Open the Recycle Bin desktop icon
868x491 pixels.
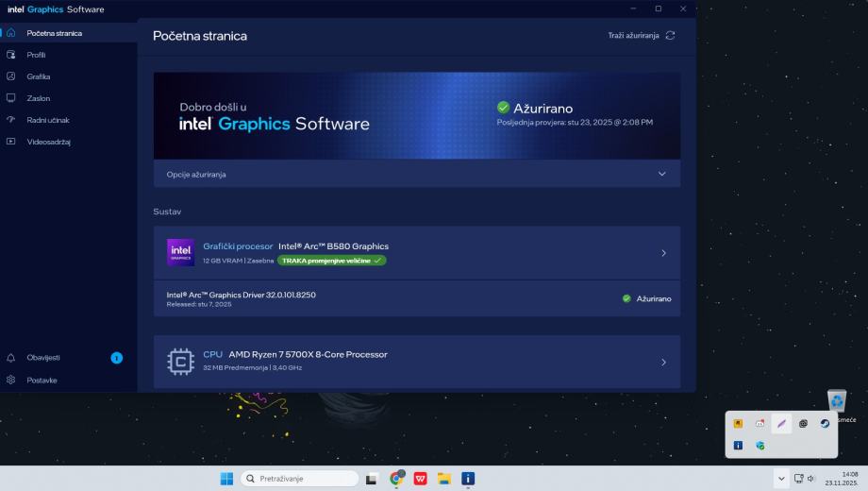tap(837, 401)
